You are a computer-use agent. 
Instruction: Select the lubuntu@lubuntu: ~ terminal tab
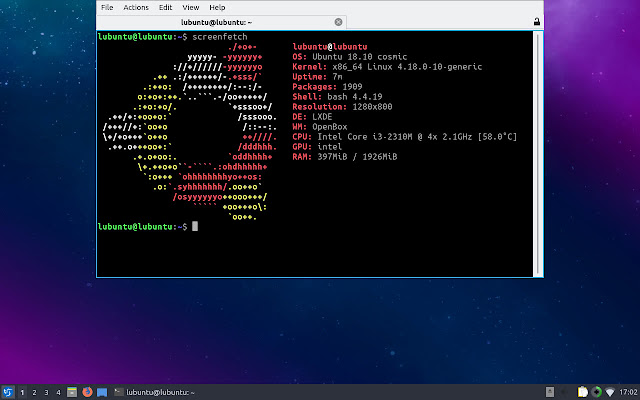[222, 22]
